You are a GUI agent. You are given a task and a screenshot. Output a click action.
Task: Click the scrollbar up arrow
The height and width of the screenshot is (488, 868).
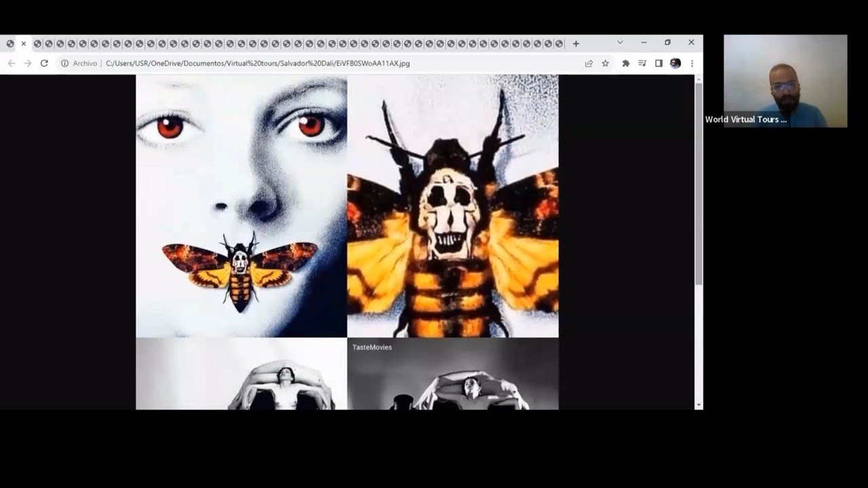pyautogui.click(x=698, y=79)
